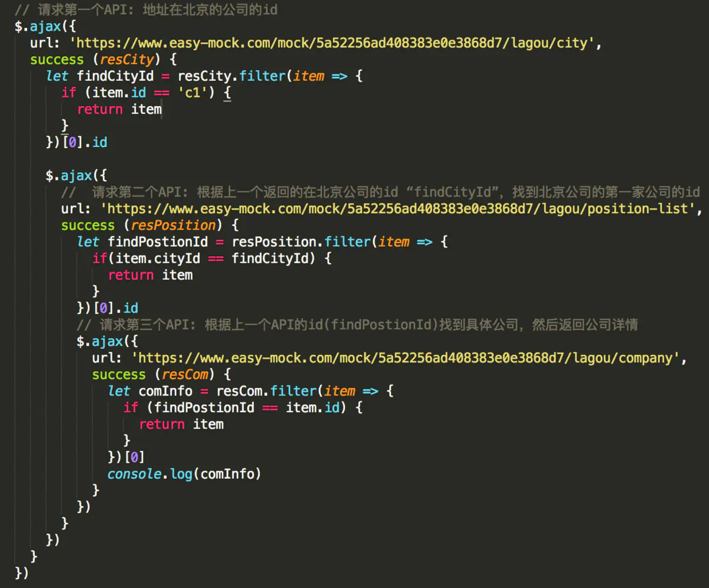Click the third API comment line
Image resolution: width=709 pixels, height=588 pixels.
357,325
